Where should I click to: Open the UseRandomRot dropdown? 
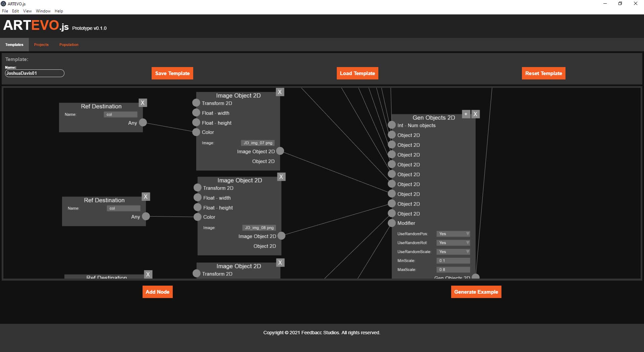click(x=453, y=243)
